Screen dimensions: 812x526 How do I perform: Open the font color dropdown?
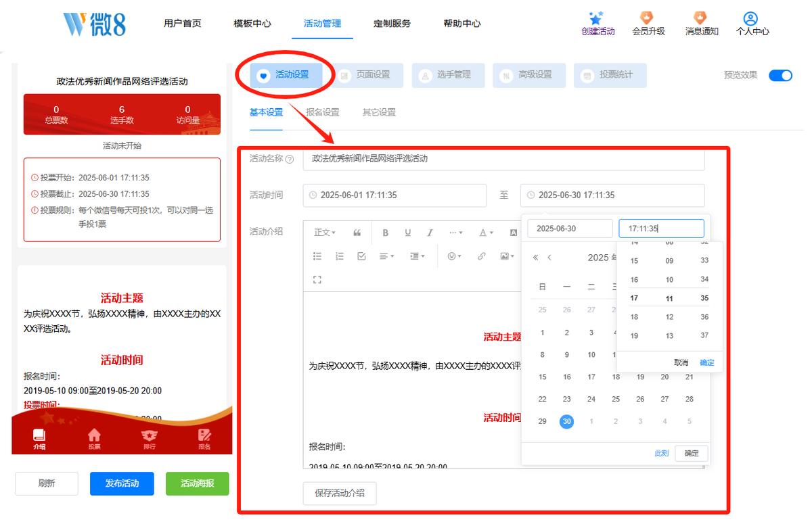486,233
